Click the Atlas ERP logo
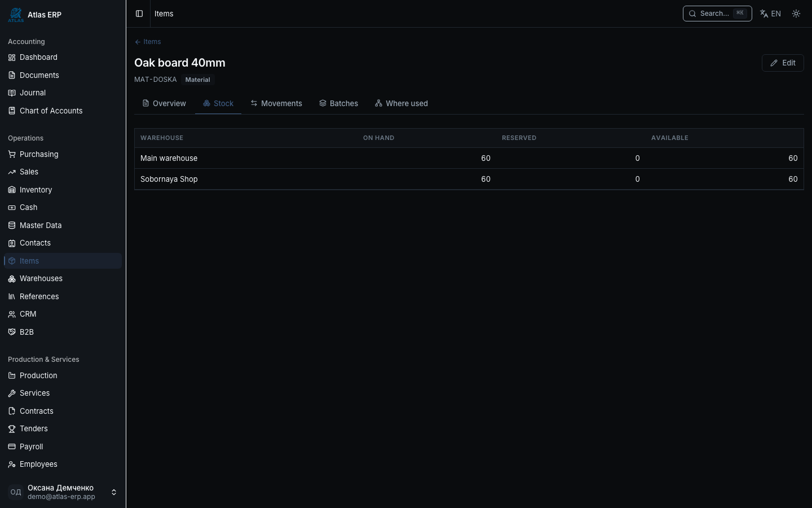 (x=16, y=15)
